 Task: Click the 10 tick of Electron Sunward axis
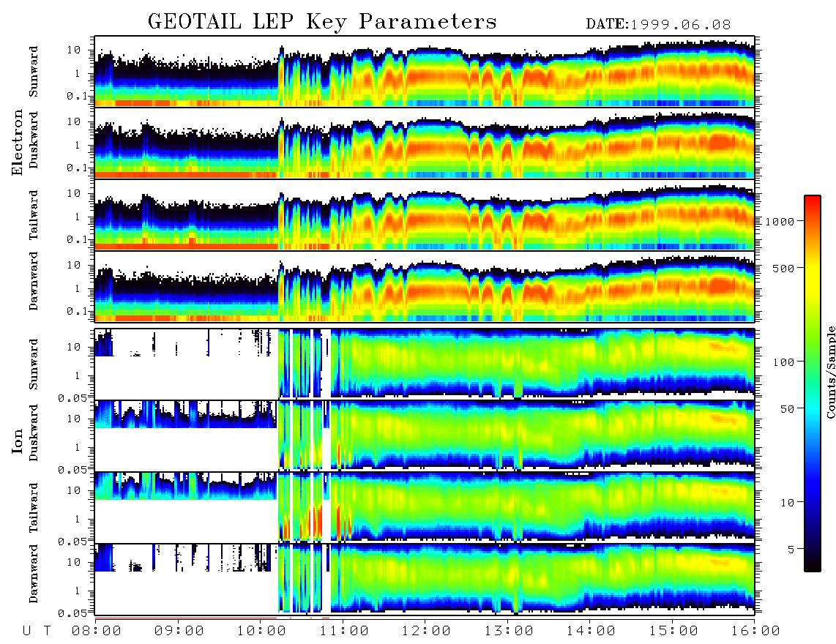[x=74, y=50]
